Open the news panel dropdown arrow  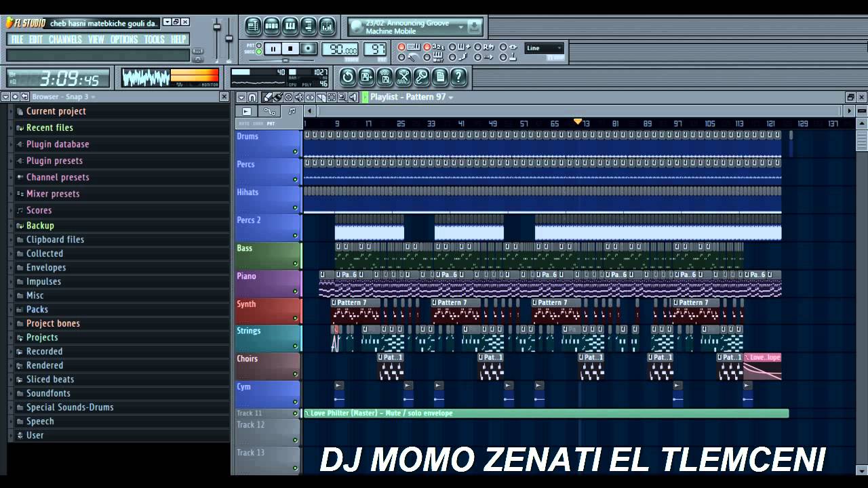[x=461, y=27]
